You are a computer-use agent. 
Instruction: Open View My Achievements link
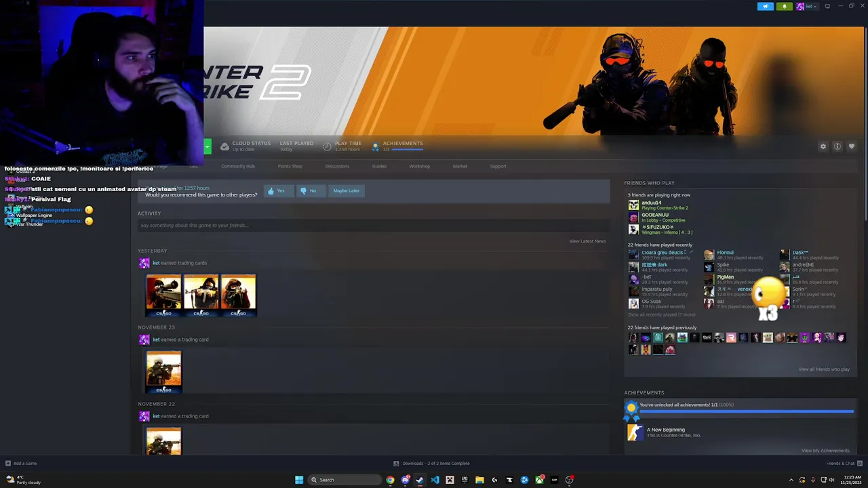(x=825, y=451)
